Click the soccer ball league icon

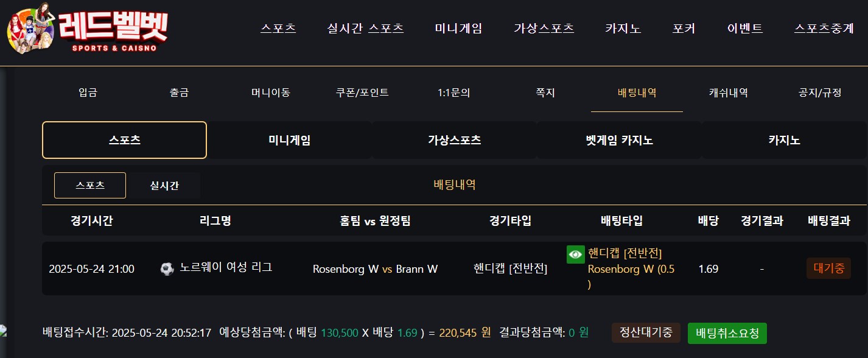(x=167, y=268)
